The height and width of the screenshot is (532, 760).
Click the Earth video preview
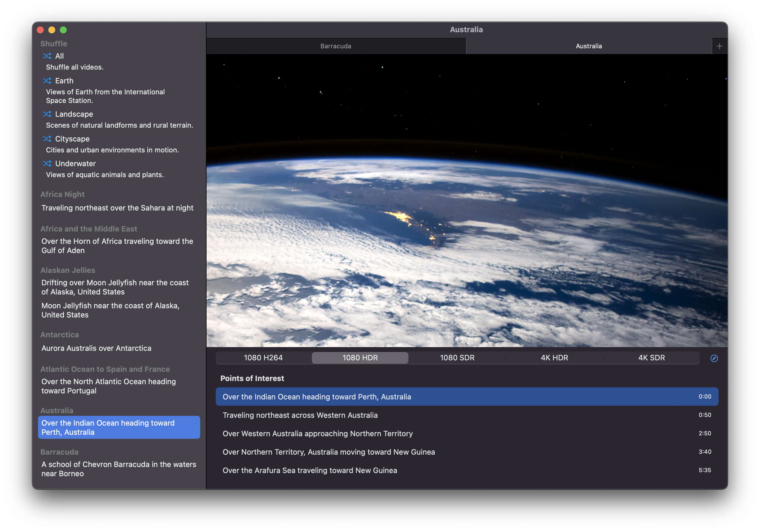[466, 200]
